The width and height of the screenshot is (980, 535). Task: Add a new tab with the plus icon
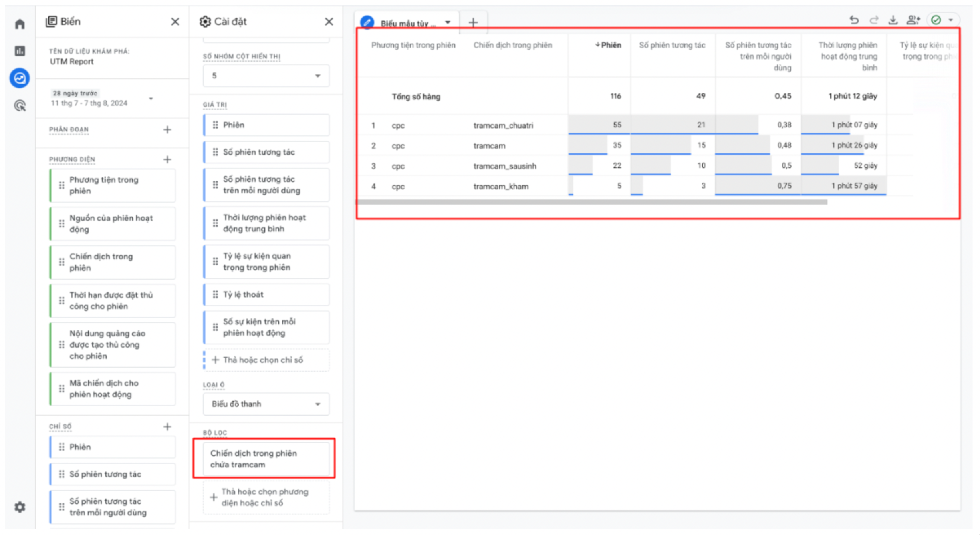pyautogui.click(x=473, y=22)
